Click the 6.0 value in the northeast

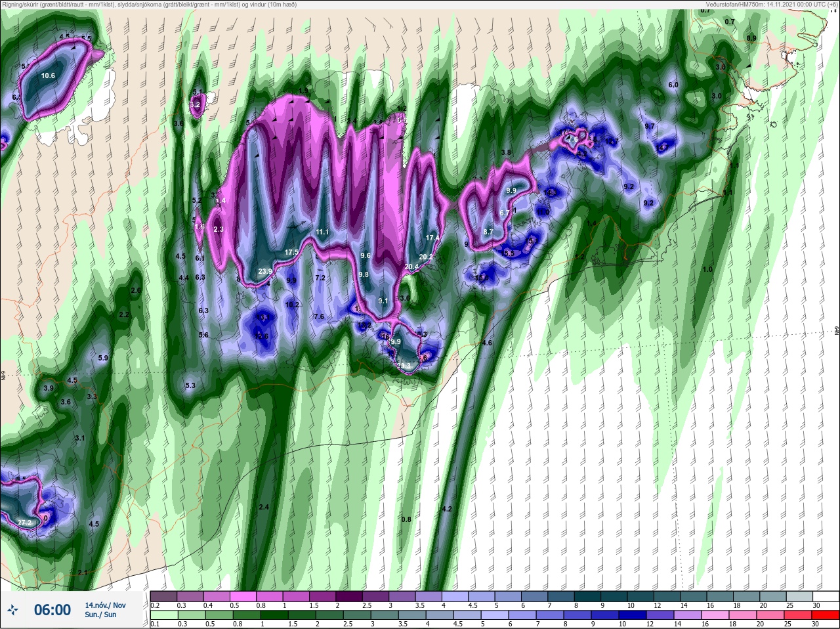pos(673,85)
